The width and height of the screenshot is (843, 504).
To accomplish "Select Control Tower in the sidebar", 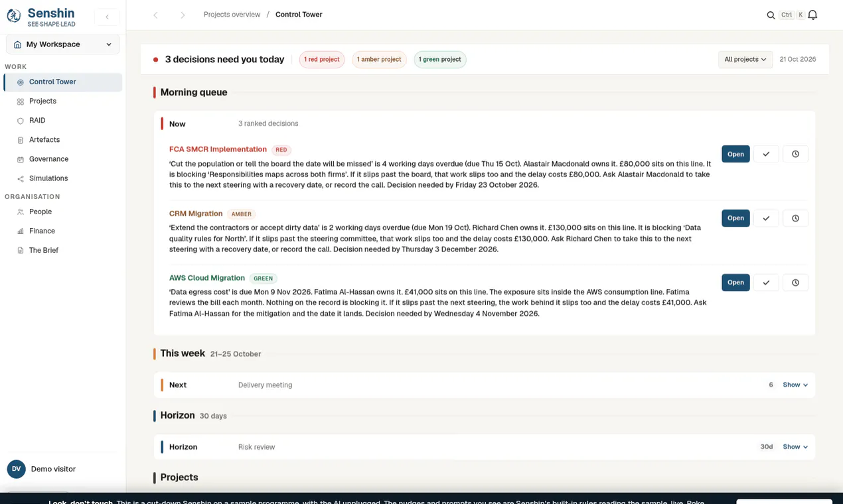I will click(x=63, y=82).
